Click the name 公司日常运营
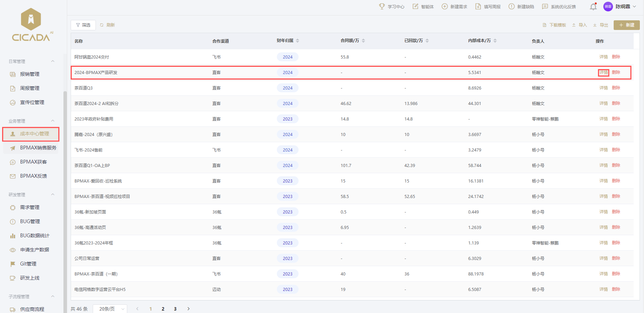This screenshot has width=644, height=313. [87, 259]
